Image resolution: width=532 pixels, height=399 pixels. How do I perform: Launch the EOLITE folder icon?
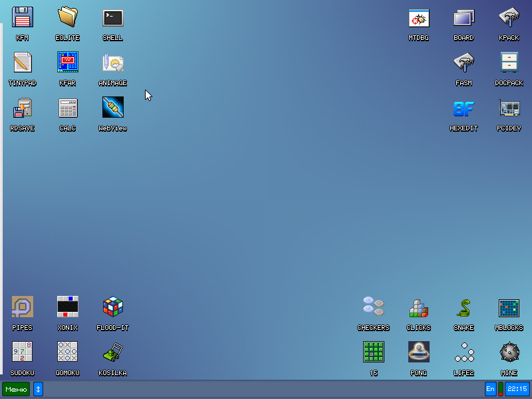tap(68, 18)
